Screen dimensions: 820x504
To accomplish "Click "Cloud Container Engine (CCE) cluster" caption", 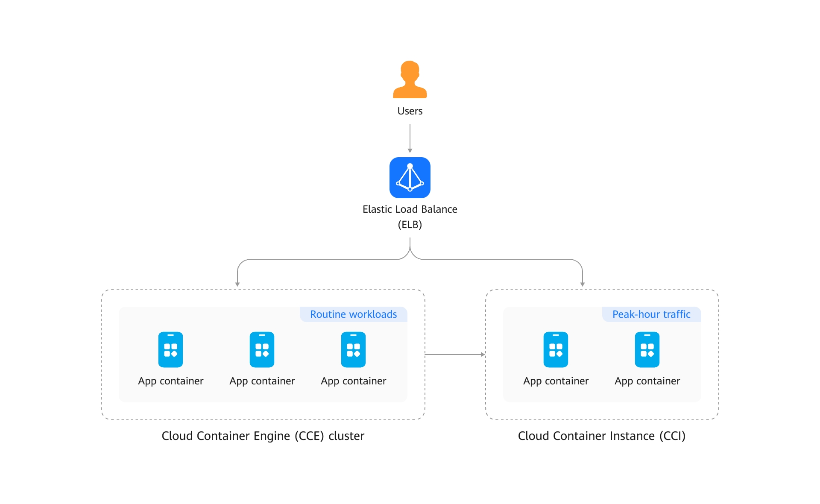I will (263, 436).
